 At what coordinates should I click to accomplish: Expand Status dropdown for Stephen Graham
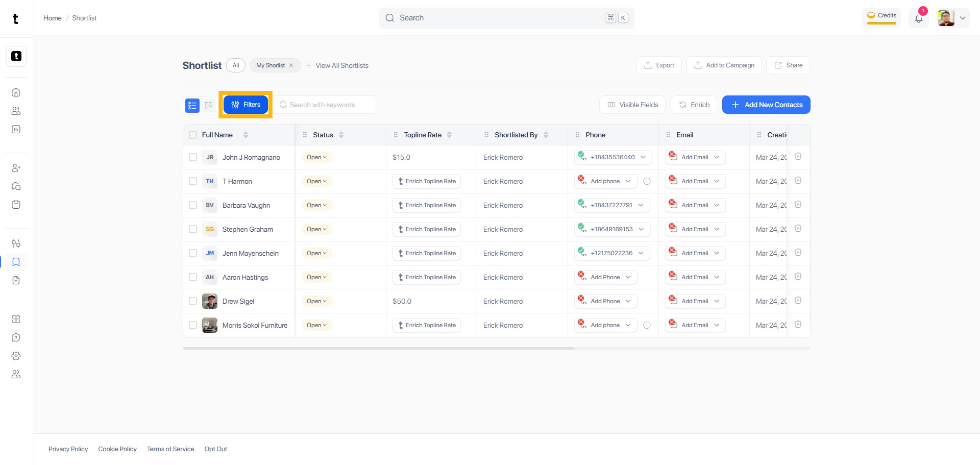pos(317,229)
